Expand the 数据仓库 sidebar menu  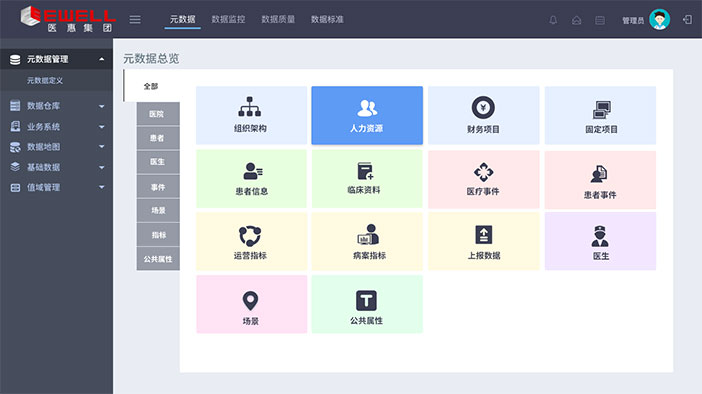point(56,106)
